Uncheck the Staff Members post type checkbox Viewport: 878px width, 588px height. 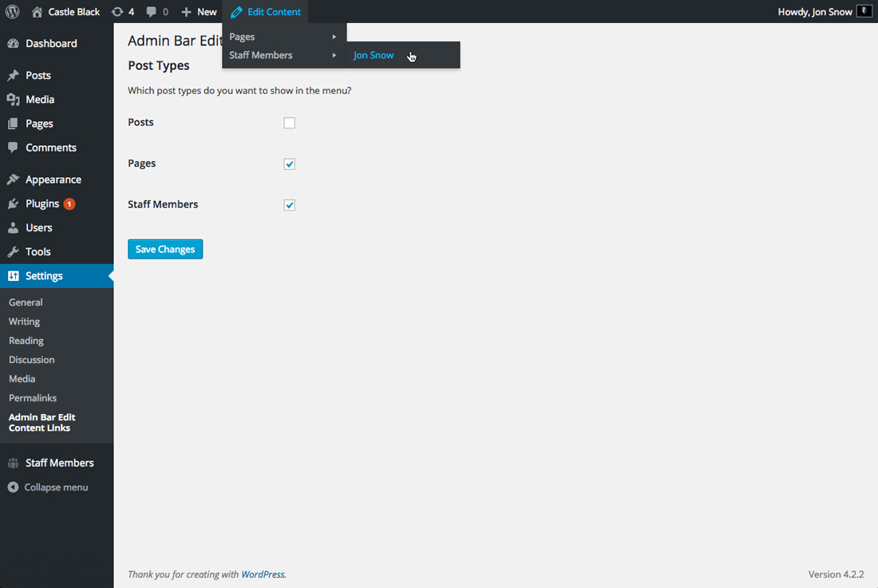point(290,205)
